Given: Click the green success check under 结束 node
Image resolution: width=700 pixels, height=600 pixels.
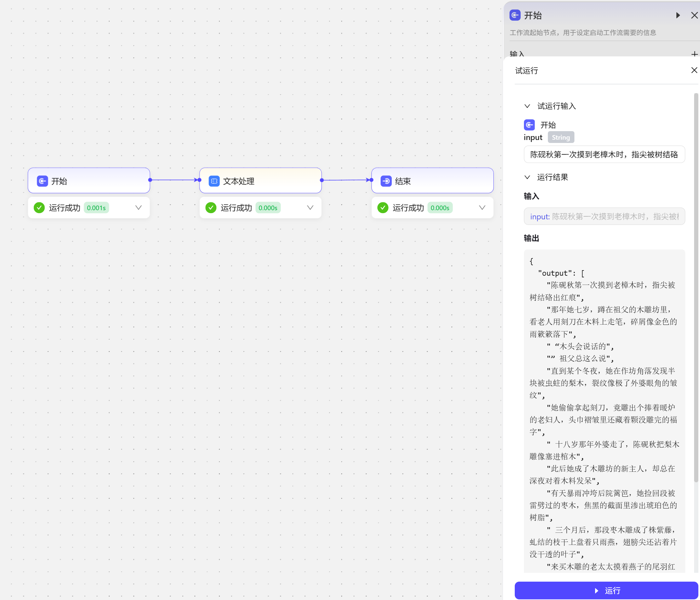Looking at the screenshot, I should [383, 208].
